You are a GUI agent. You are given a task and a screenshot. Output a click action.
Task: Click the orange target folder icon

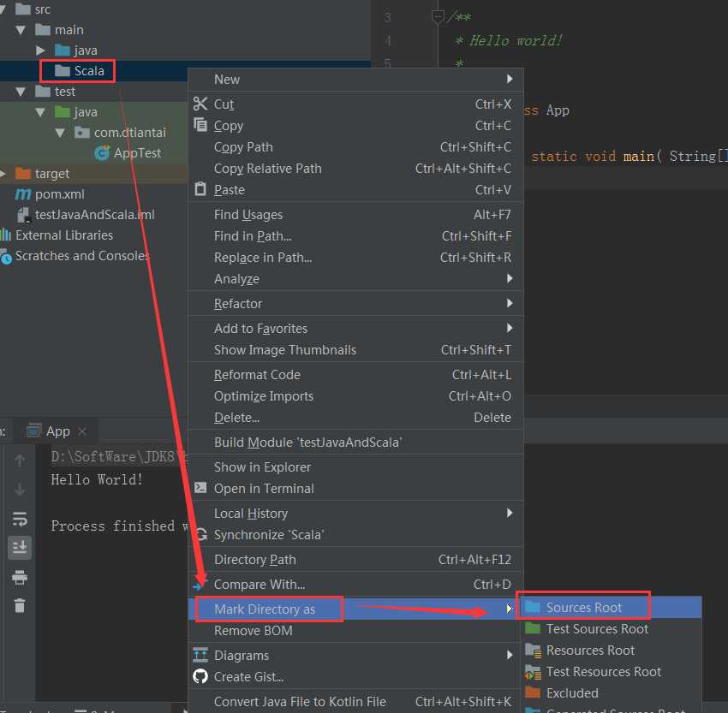click(23, 173)
